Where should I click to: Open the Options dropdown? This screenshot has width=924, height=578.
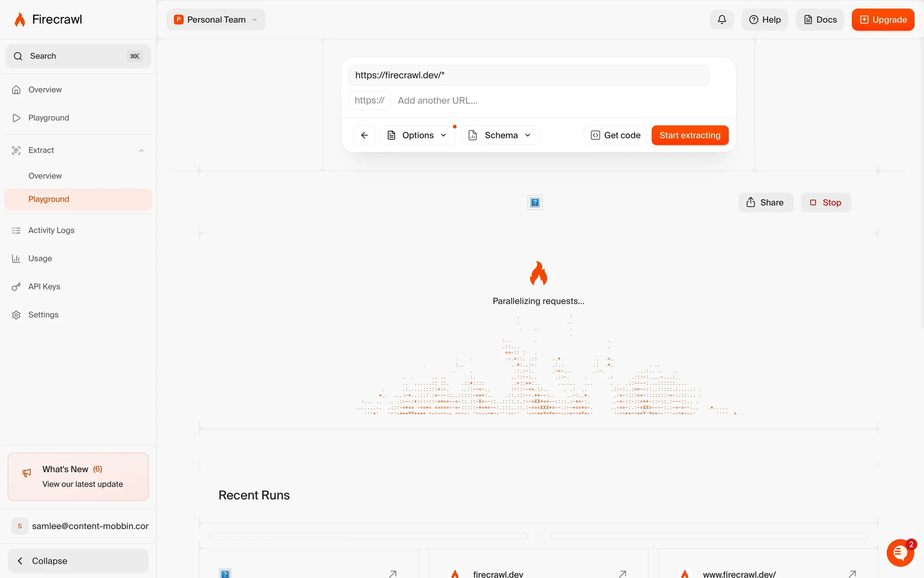click(418, 135)
